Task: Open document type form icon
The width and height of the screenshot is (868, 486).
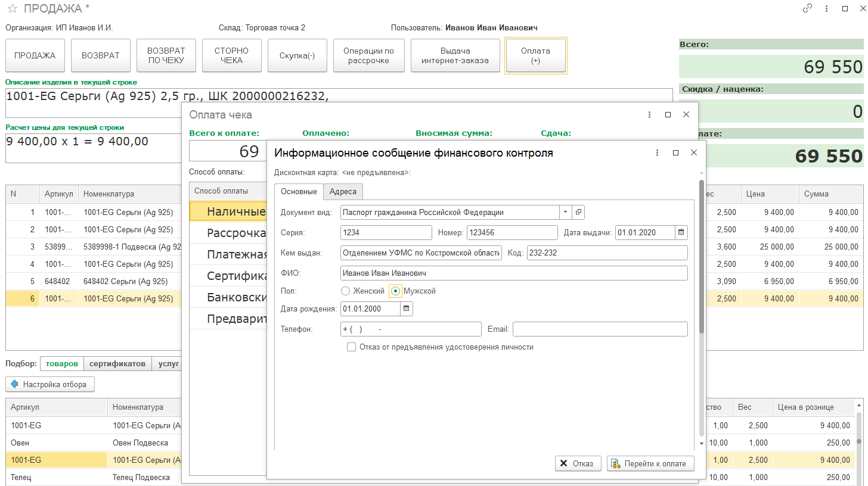Action: (x=578, y=212)
